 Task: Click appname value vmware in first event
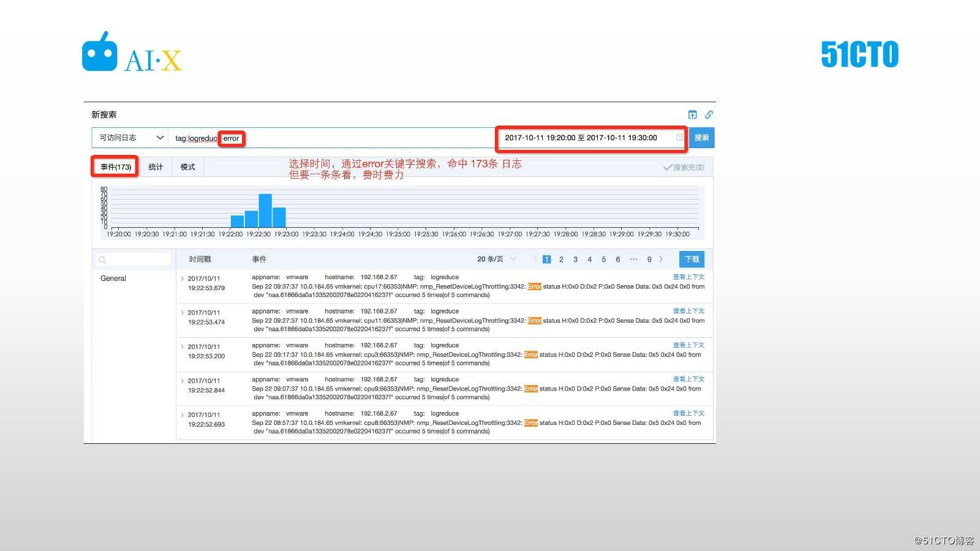pyautogui.click(x=297, y=277)
